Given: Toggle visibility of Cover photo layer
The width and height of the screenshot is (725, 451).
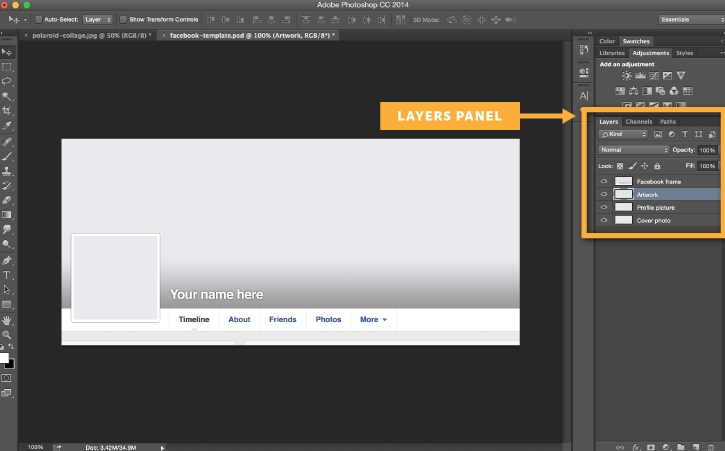Looking at the screenshot, I should [x=603, y=220].
